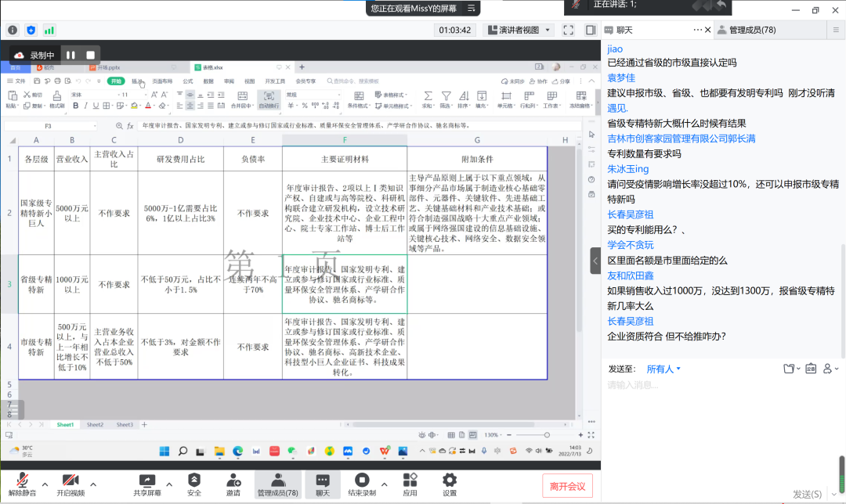Select the 页面布局 ribbon tab in the shared WPS window
This screenshot has width=846, height=504.
(162, 81)
